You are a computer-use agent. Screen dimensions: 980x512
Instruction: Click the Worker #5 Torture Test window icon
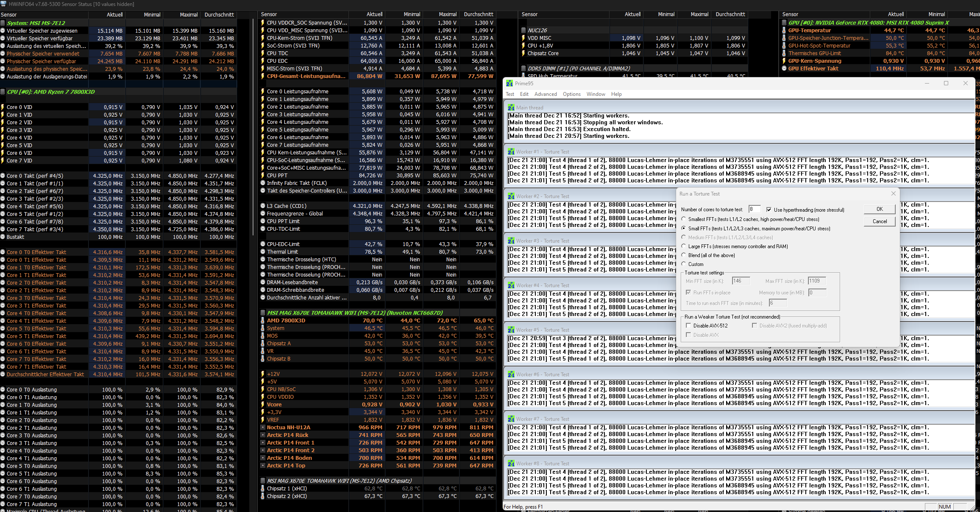click(x=511, y=330)
